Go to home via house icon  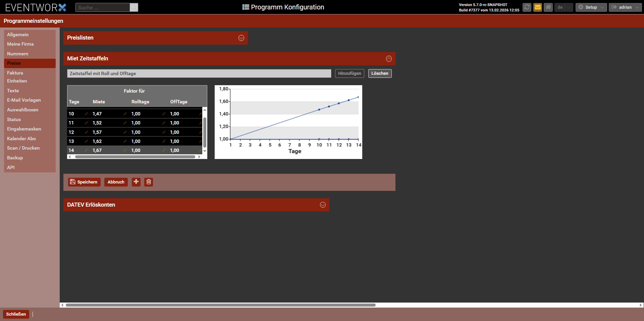[x=548, y=7]
